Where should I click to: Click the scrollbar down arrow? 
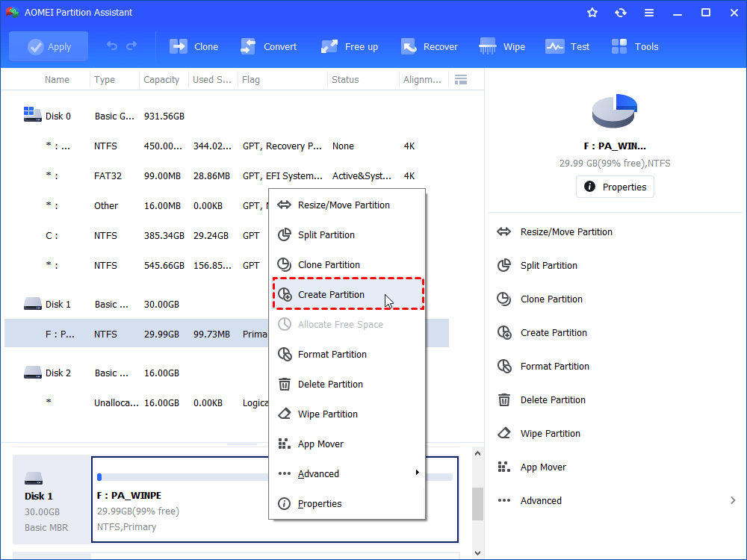tap(477, 553)
